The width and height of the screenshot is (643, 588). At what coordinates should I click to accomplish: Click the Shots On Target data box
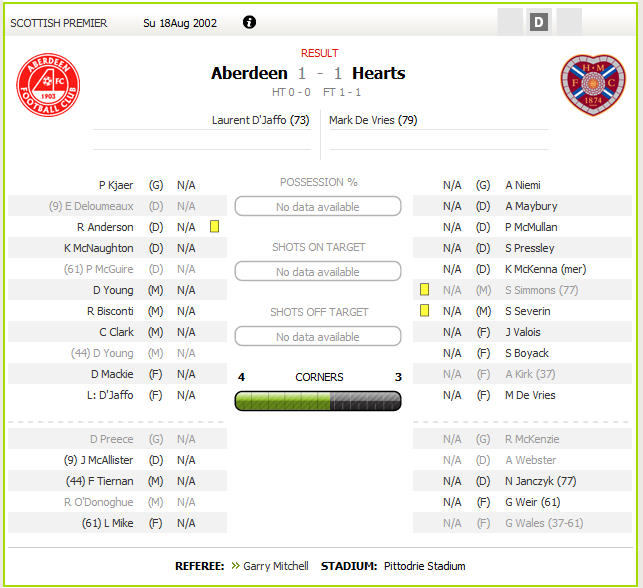click(318, 271)
